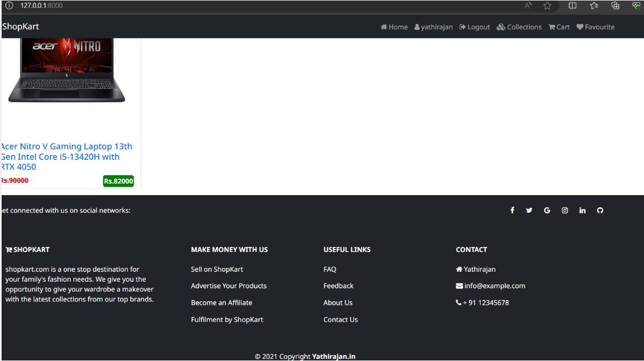Toggle the browser favorites star
The image size is (644, 361).
[x=547, y=6]
